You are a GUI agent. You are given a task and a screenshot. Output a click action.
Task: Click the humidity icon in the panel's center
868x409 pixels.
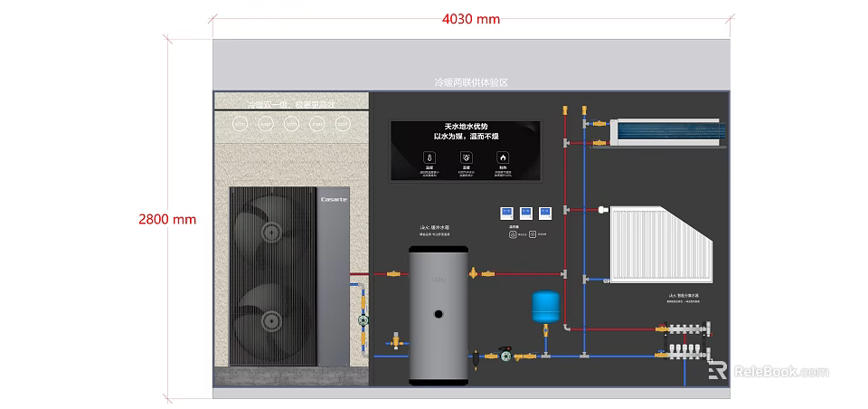pos(466,157)
